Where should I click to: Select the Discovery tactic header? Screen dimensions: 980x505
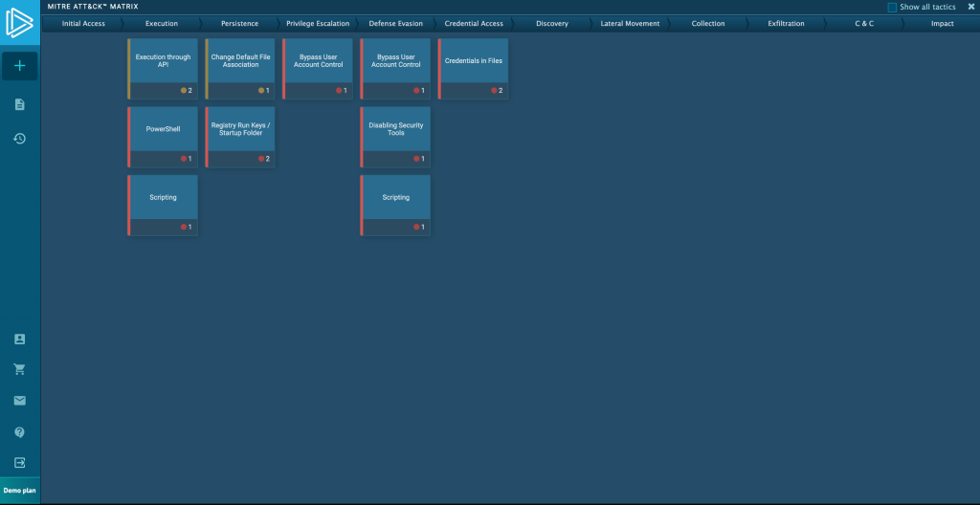click(x=552, y=24)
